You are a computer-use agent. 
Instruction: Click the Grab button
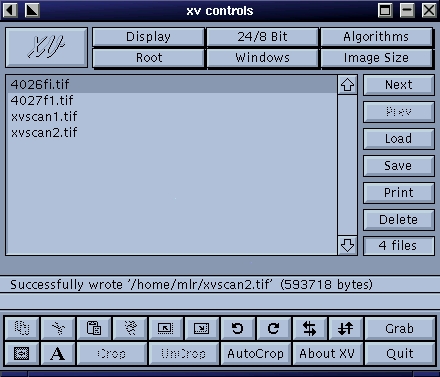coord(400,328)
